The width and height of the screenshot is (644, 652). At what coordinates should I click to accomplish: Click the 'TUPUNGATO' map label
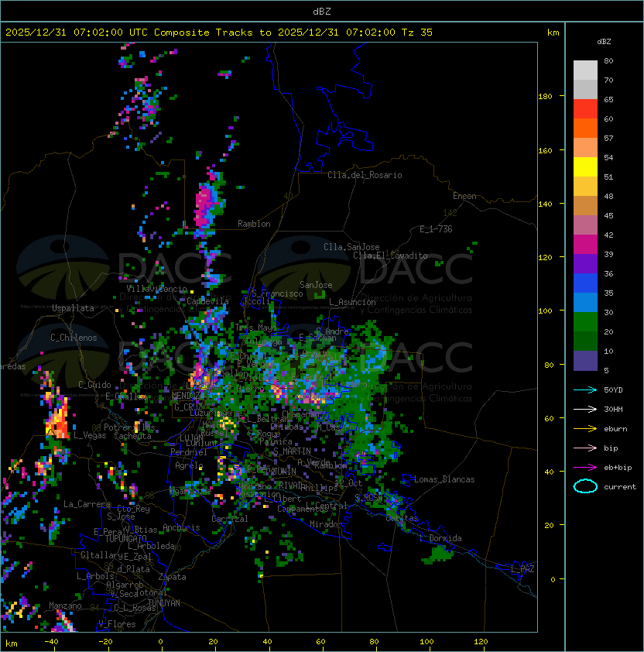click(125, 538)
